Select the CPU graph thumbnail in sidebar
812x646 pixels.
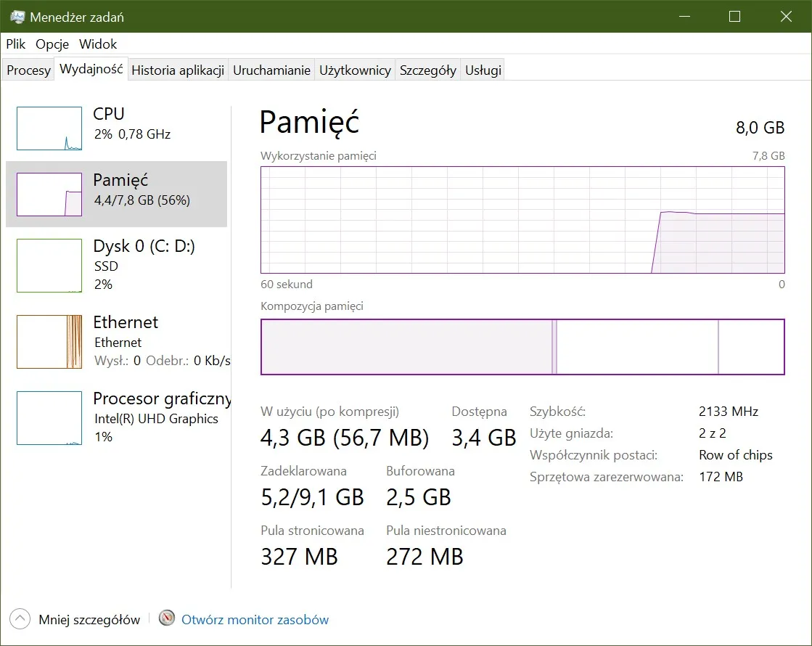49,128
